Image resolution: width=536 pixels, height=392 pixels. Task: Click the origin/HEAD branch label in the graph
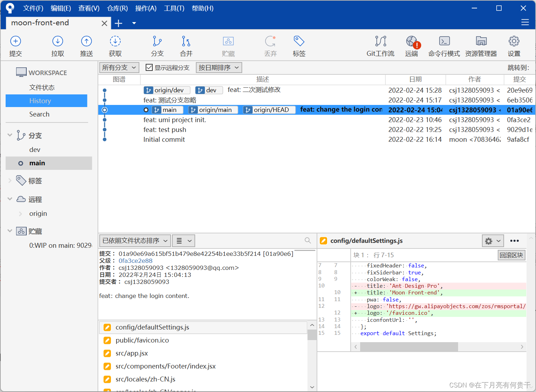[x=269, y=110]
